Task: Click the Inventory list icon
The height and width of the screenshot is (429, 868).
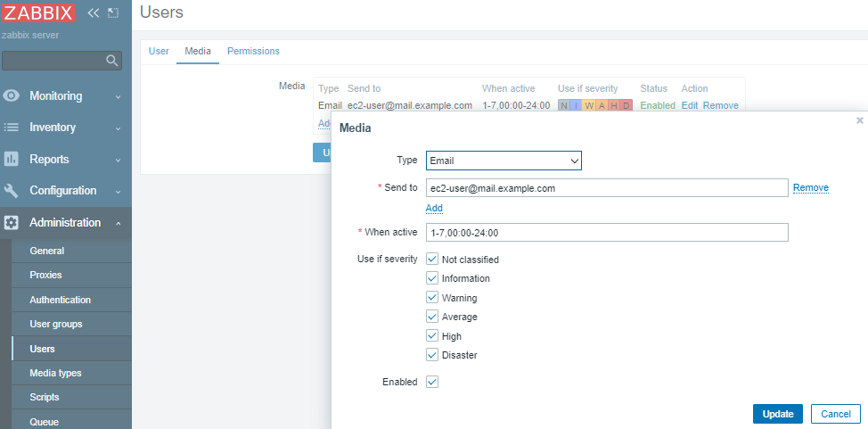Action: [11, 128]
